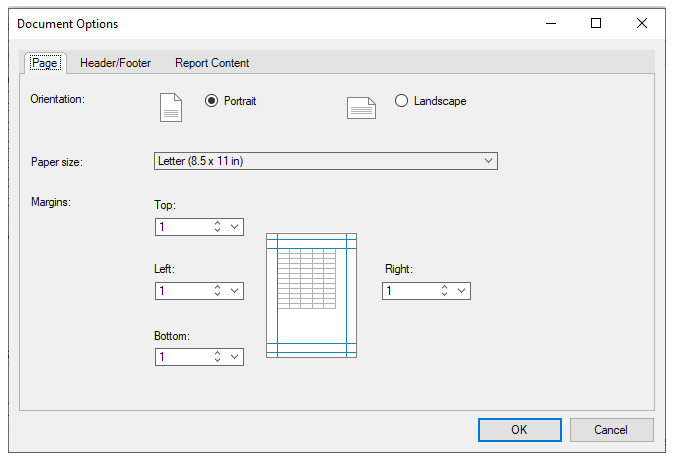673x463 pixels.
Task: Switch to the Header/Footer tab
Action: [x=115, y=63]
